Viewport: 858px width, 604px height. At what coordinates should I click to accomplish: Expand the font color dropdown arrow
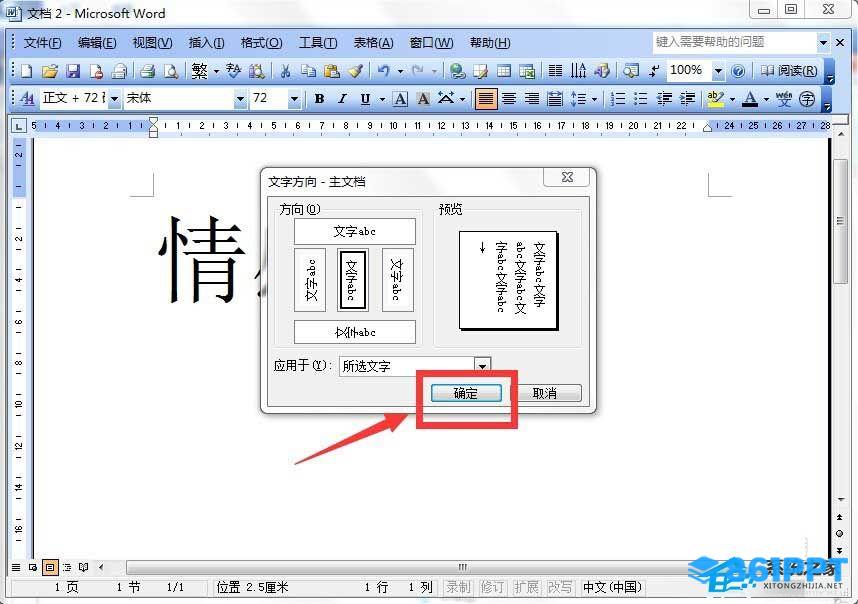click(766, 100)
